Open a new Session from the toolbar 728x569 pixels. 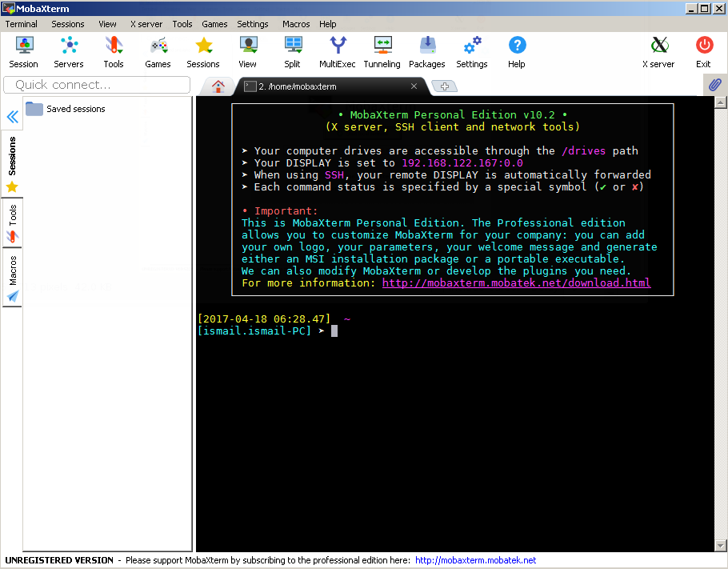pos(24,52)
